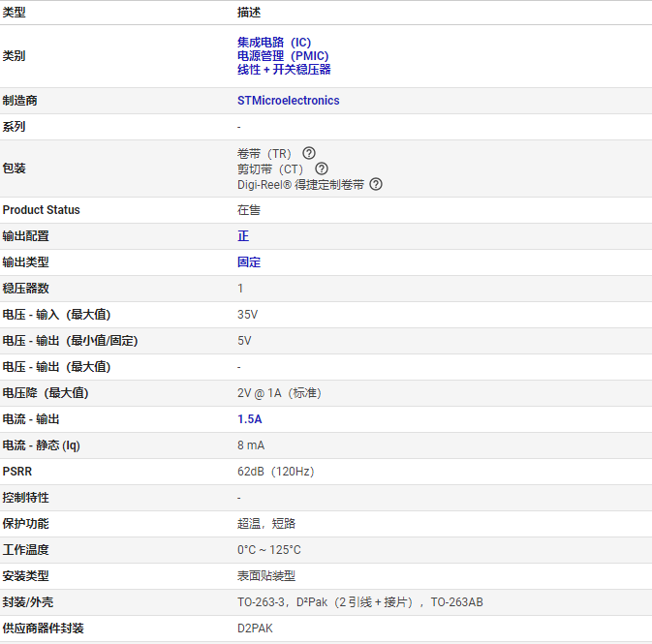The image size is (652, 644).
Task: Click the D2PAK supplier package value
Action: (x=255, y=629)
